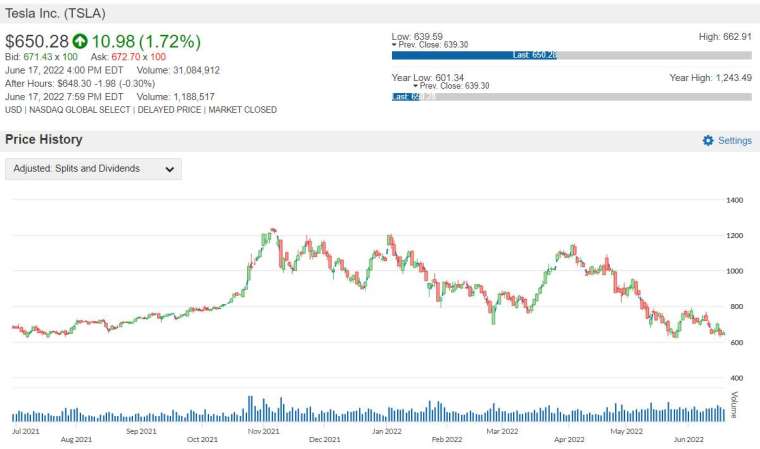The image size is (760, 449).
Task: Click the Dec 2021 date axis label
Action: pyautogui.click(x=325, y=439)
